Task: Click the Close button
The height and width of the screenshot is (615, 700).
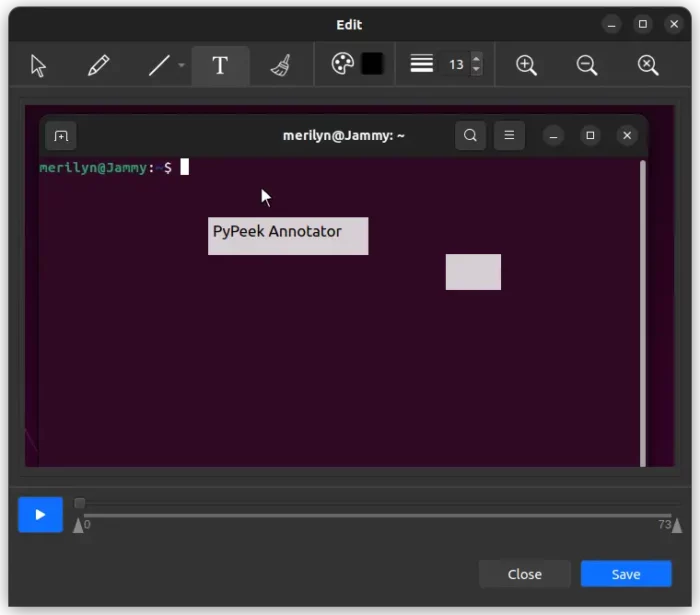Action: click(x=525, y=574)
